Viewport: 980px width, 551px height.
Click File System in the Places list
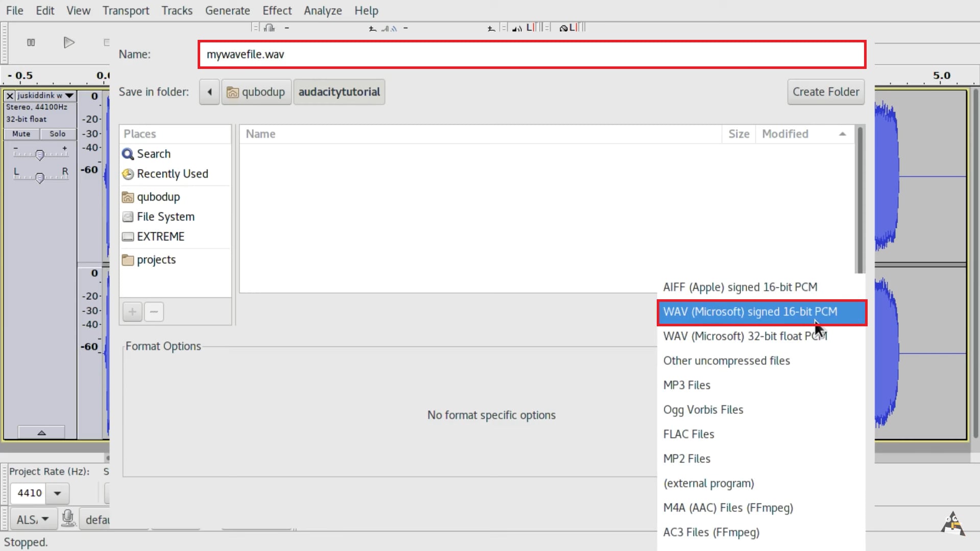[x=175, y=217]
